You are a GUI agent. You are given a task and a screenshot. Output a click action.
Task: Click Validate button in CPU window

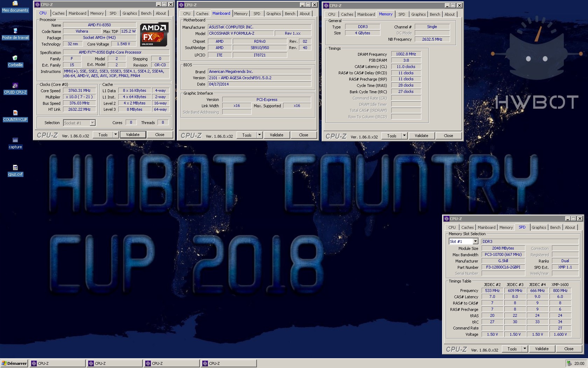click(133, 135)
